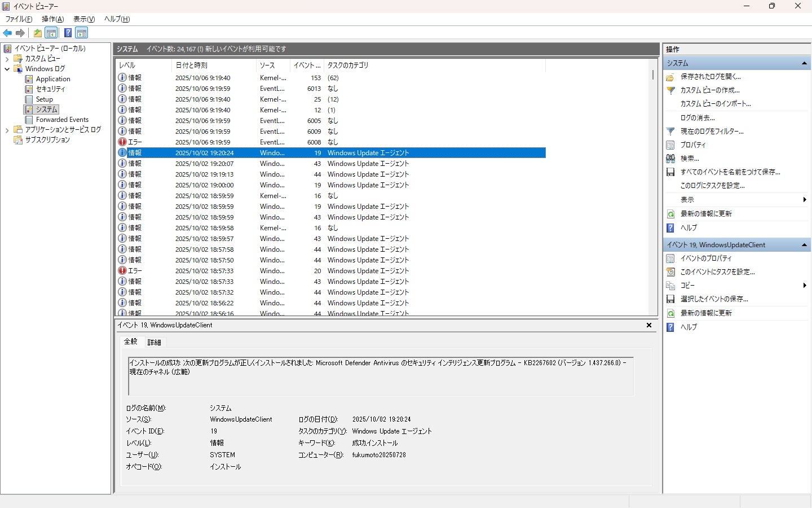Switch to the 詳細 tab

coord(154,342)
